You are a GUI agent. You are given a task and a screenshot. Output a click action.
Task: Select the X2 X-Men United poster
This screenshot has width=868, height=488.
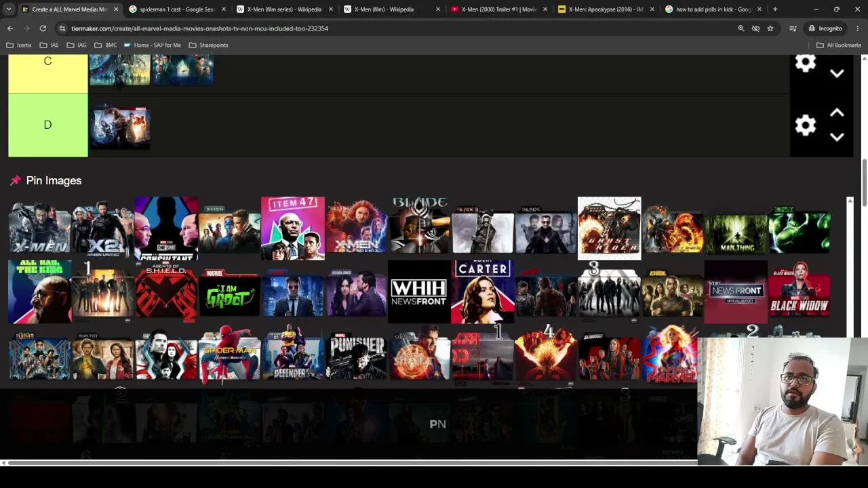(103, 228)
